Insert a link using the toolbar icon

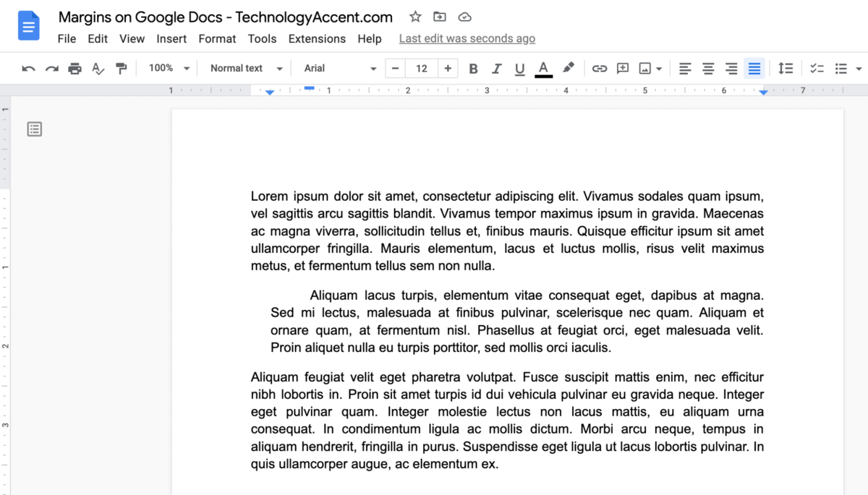click(599, 68)
